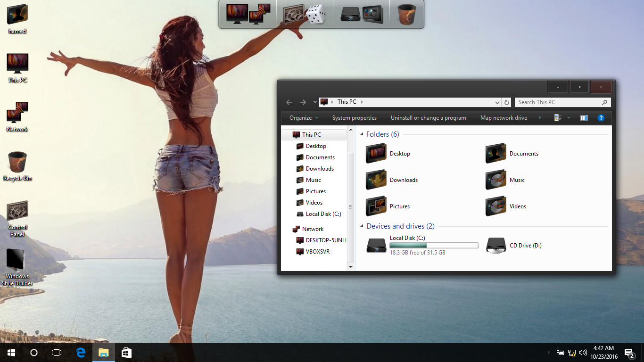The height and width of the screenshot is (362, 644).
Task: Open the Organize dropdown menu
Action: pyautogui.click(x=304, y=118)
